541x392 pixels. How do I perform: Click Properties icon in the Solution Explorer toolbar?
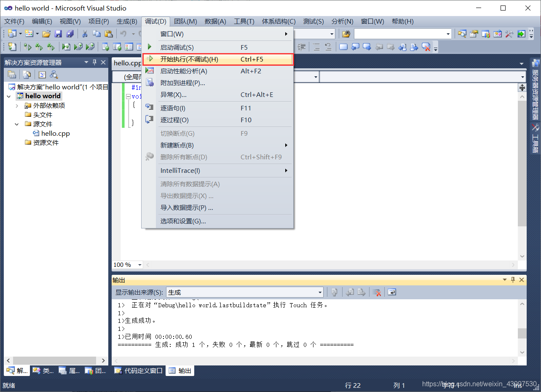pyautogui.click(x=12, y=75)
